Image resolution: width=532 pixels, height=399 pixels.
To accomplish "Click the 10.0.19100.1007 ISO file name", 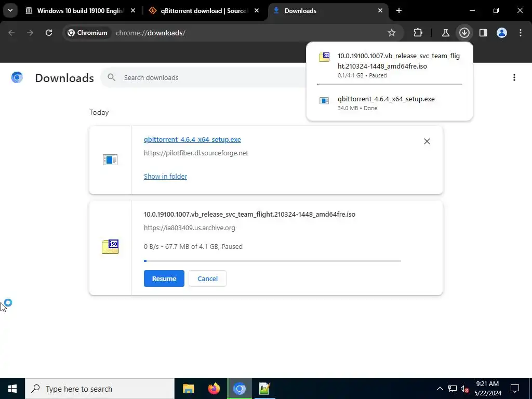I will (249, 215).
